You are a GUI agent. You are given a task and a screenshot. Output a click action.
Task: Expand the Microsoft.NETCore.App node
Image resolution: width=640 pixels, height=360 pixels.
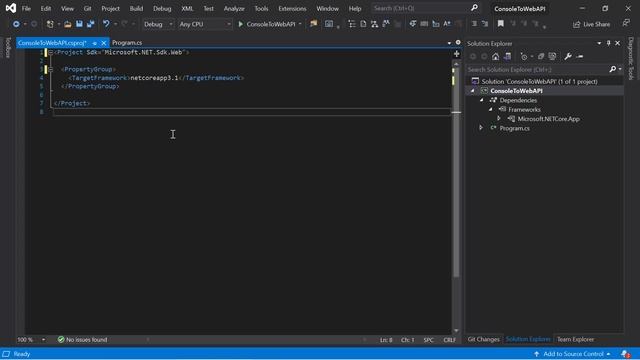tap(499, 119)
